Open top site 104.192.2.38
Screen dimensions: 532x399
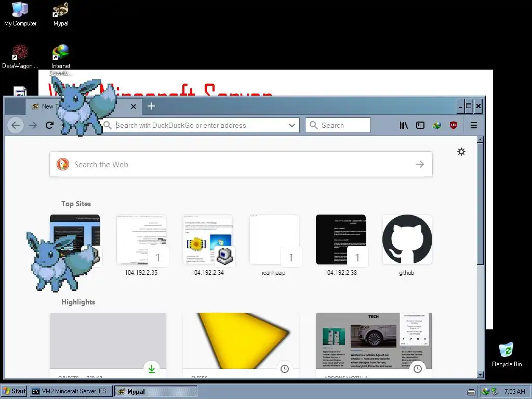pyautogui.click(x=341, y=245)
